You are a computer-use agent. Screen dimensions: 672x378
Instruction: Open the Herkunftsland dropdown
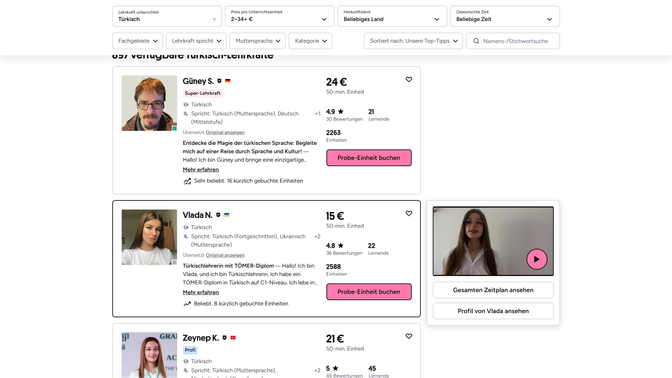(x=392, y=16)
